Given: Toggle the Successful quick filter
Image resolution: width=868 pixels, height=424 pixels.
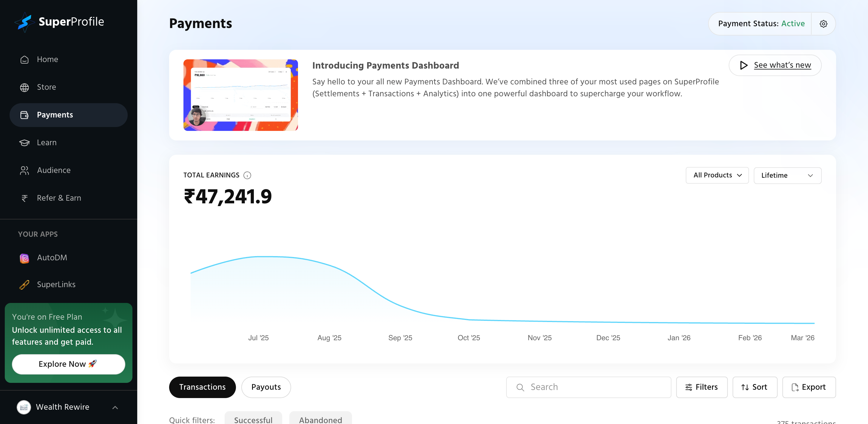Looking at the screenshot, I should tap(253, 419).
